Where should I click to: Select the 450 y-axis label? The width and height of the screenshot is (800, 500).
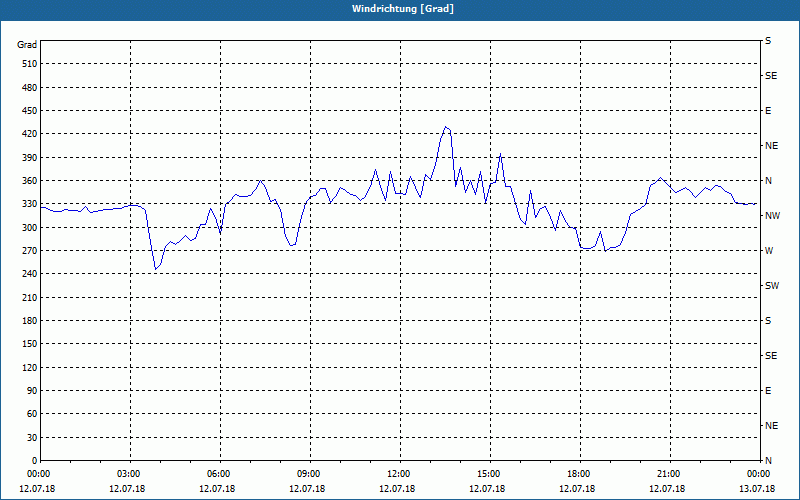(x=30, y=111)
